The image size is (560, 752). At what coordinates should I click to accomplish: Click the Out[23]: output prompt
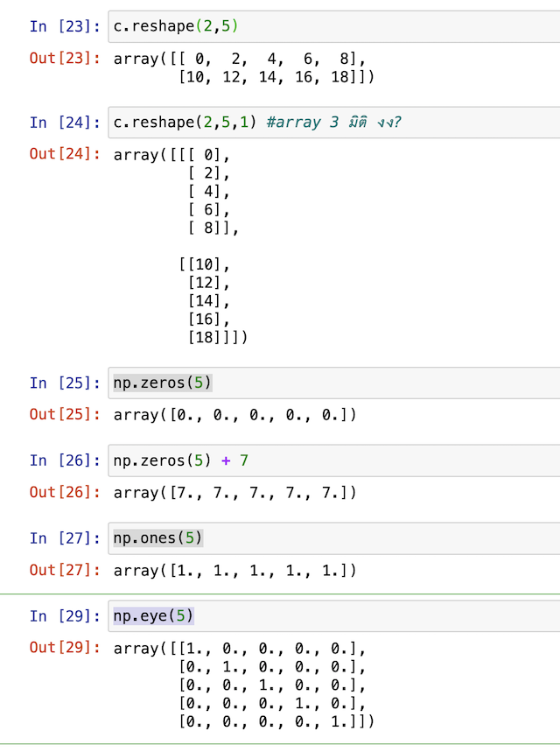tap(66, 58)
